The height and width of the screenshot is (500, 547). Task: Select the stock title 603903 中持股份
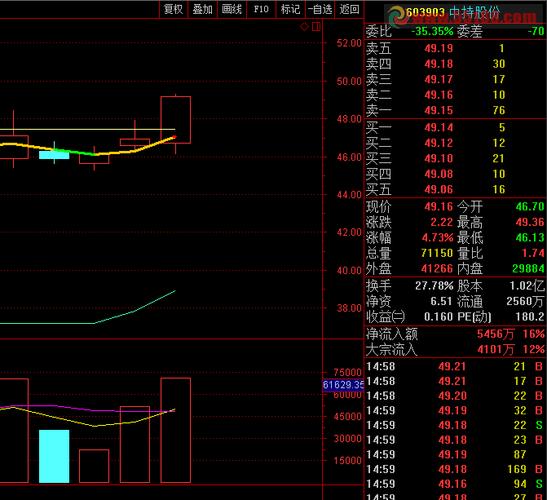452,13
